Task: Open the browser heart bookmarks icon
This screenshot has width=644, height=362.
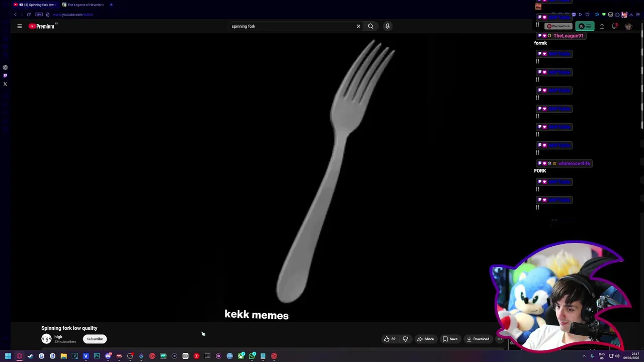Action: tap(587, 15)
